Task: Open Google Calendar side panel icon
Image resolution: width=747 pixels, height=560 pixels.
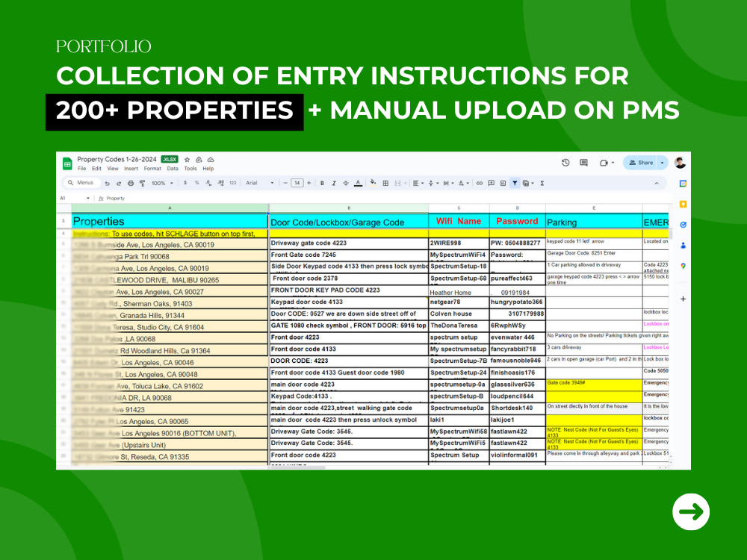Action: [684, 184]
